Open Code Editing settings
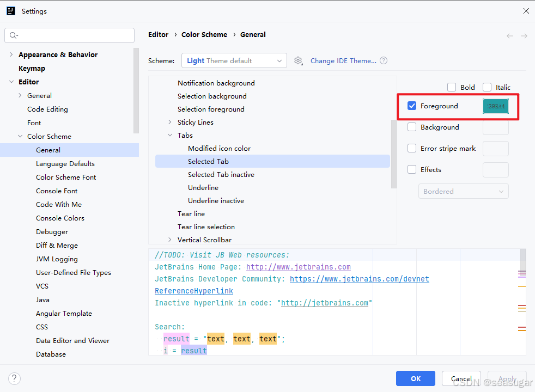Screen dimensions: 535x392 point(47,109)
